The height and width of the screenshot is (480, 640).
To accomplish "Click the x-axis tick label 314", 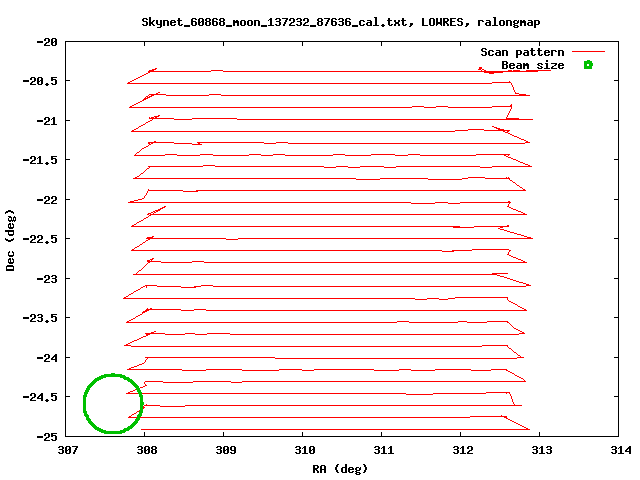I will (x=621, y=450).
